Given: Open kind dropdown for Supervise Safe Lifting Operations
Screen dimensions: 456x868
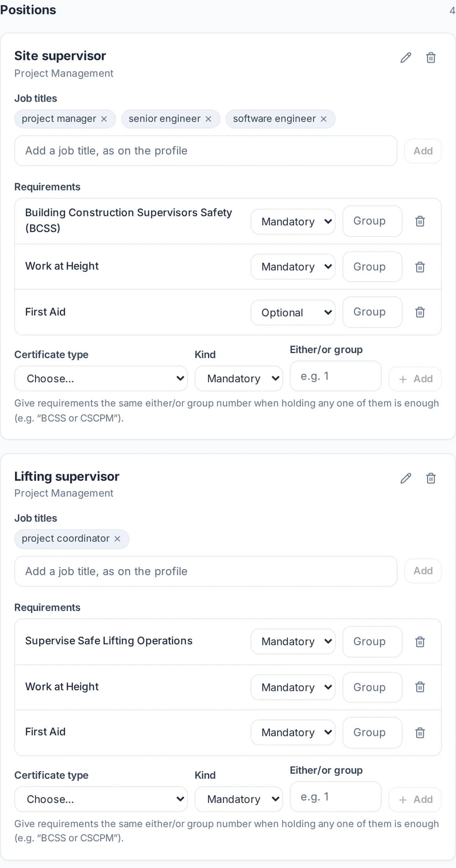Looking at the screenshot, I should (293, 642).
